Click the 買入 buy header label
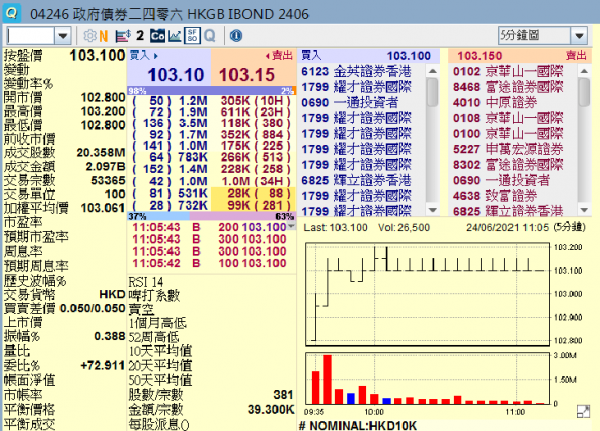The width and height of the screenshot is (600, 431). (139, 55)
